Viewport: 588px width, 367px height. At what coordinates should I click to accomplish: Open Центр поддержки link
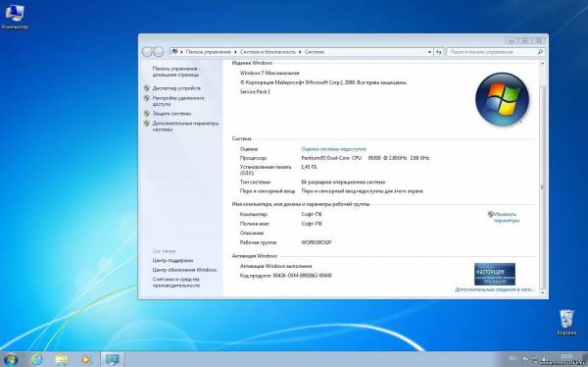coord(172,260)
